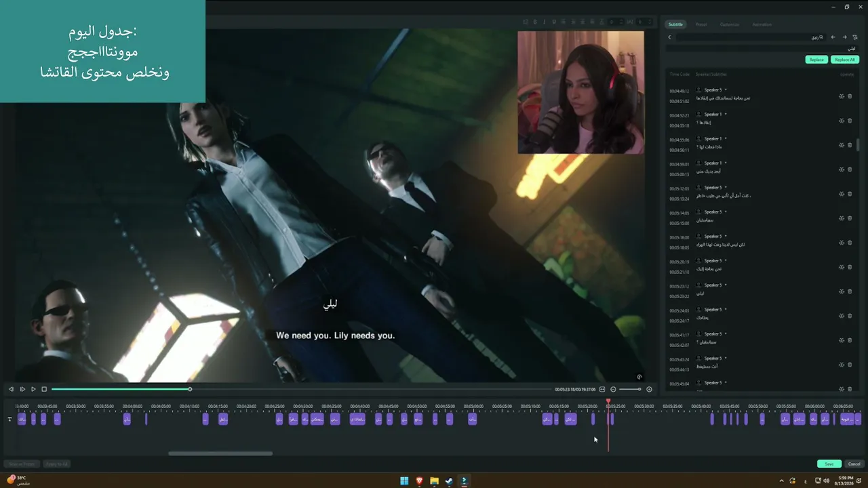Open the speaker dropdown for subtitle 00:05:12:03

point(726,187)
